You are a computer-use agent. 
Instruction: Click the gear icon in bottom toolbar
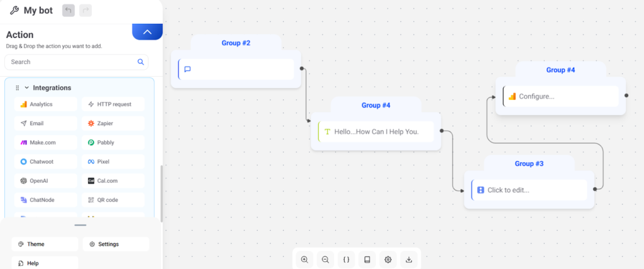coord(388,260)
